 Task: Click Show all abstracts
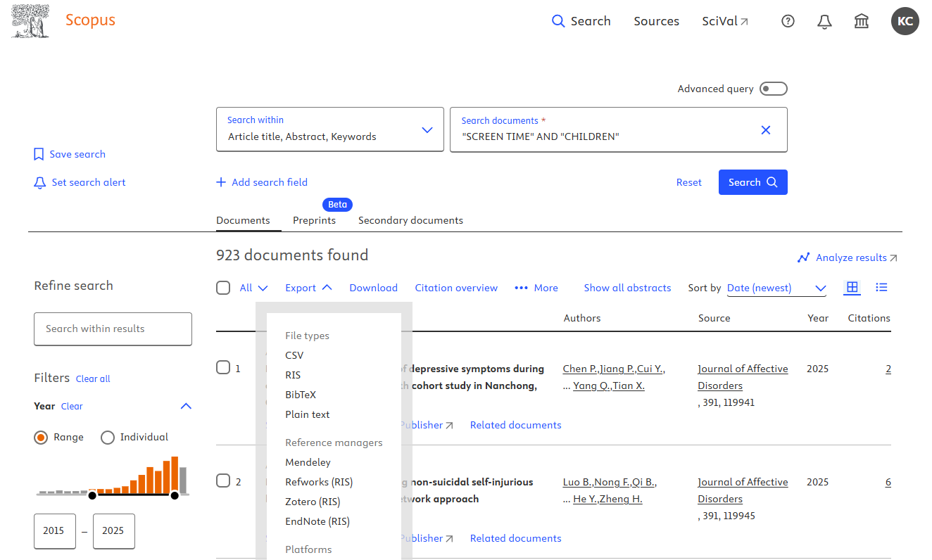(627, 288)
